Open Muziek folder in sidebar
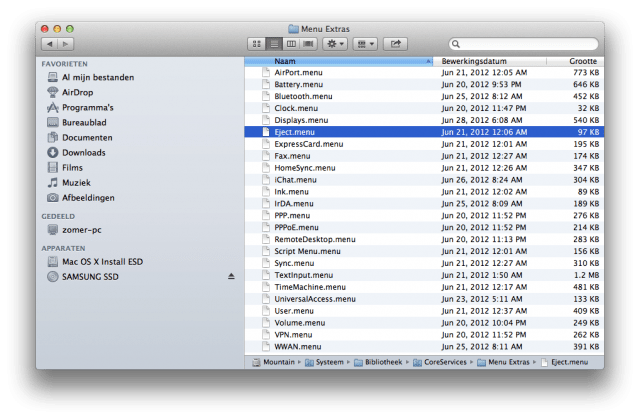 click(x=76, y=182)
